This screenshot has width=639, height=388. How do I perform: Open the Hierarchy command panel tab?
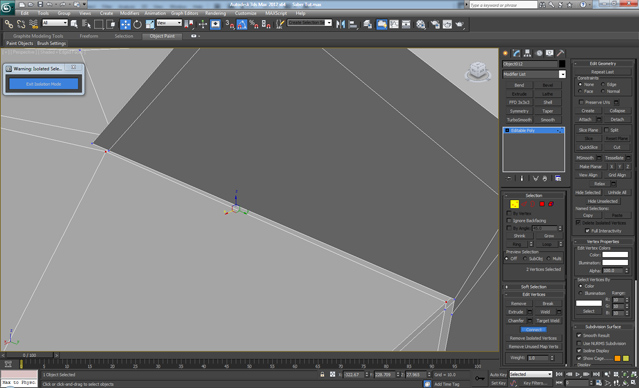click(x=527, y=53)
